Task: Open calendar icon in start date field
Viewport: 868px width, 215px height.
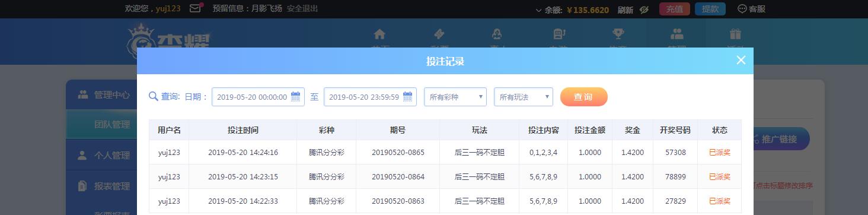Action: pos(295,97)
